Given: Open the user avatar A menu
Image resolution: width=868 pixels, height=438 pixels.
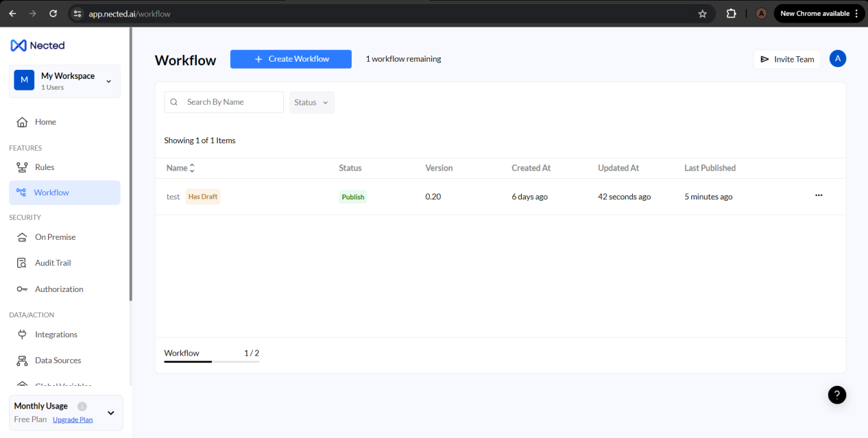Looking at the screenshot, I should click(837, 59).
